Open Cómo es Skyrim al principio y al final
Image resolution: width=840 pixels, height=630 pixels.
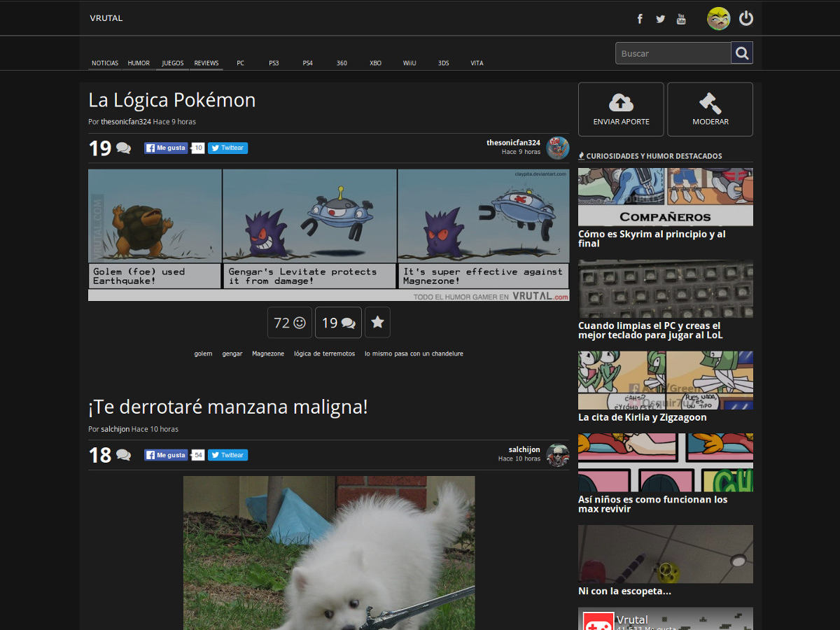pyautogui.click(x=652, y=239)
